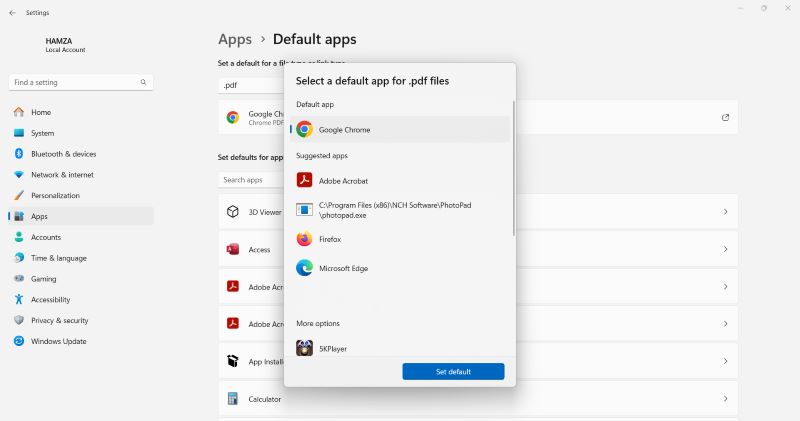Viewport: 800px width, 421px height.
Task: Go to Bluetooth & devices
Action: tap(81, 154)
